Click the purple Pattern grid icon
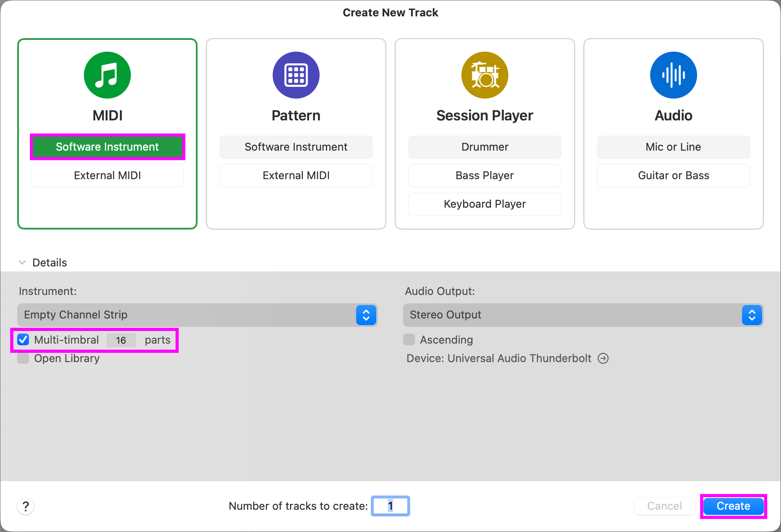The image size is (781, 532). 296,75
